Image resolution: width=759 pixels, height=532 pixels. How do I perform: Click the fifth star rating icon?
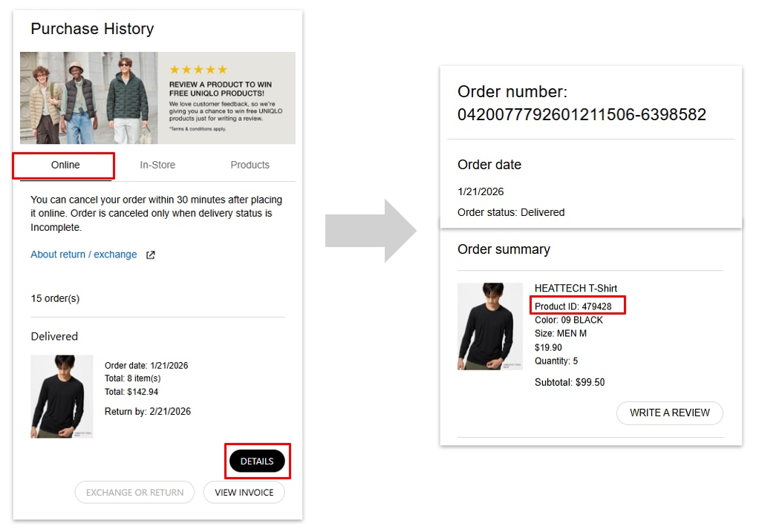(x=221, y=69)
